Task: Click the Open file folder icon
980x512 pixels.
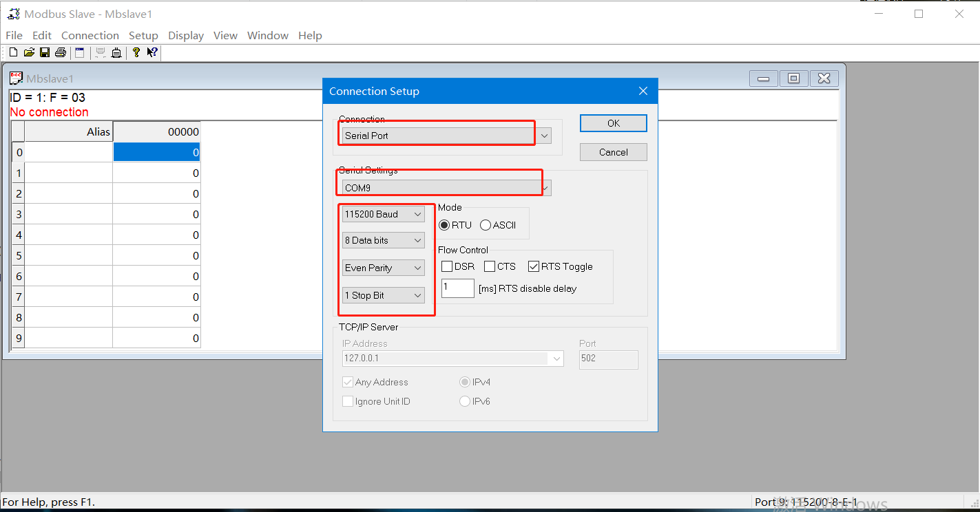Action: coord(29,52)
